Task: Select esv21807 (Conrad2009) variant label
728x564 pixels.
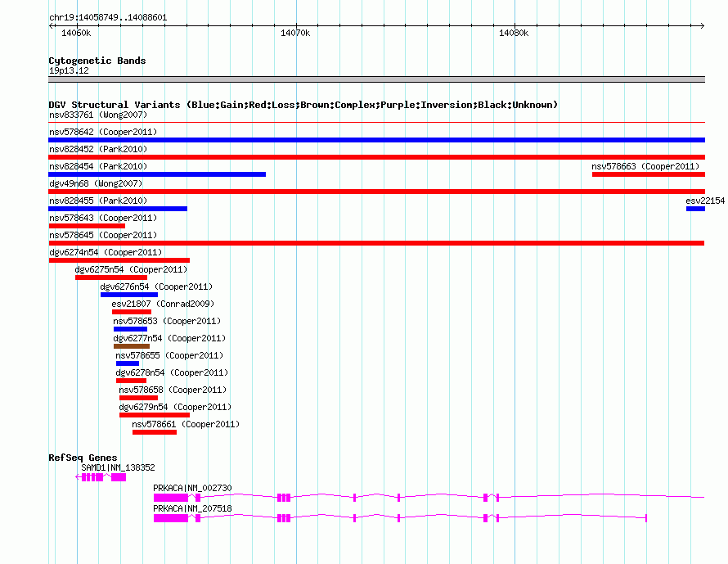Action: [163, 304]
